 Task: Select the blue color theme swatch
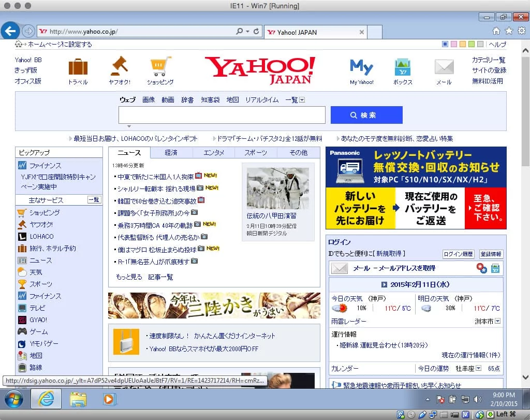(445, 44)
